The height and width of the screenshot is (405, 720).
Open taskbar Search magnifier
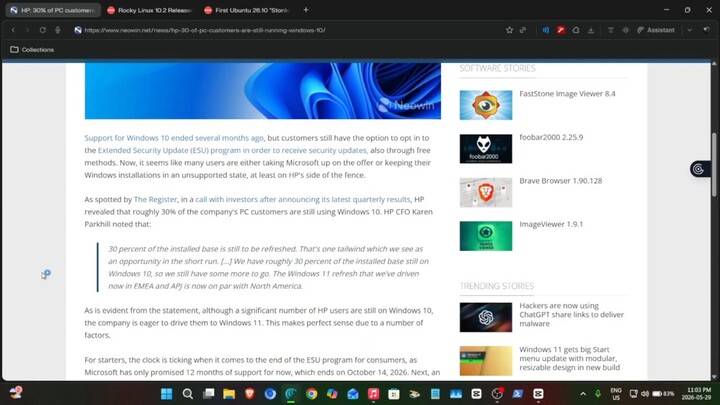187,394
